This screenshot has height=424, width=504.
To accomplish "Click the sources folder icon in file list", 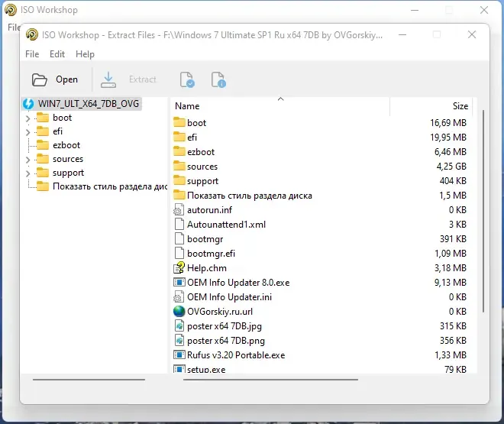I will (x=179, y=166).
